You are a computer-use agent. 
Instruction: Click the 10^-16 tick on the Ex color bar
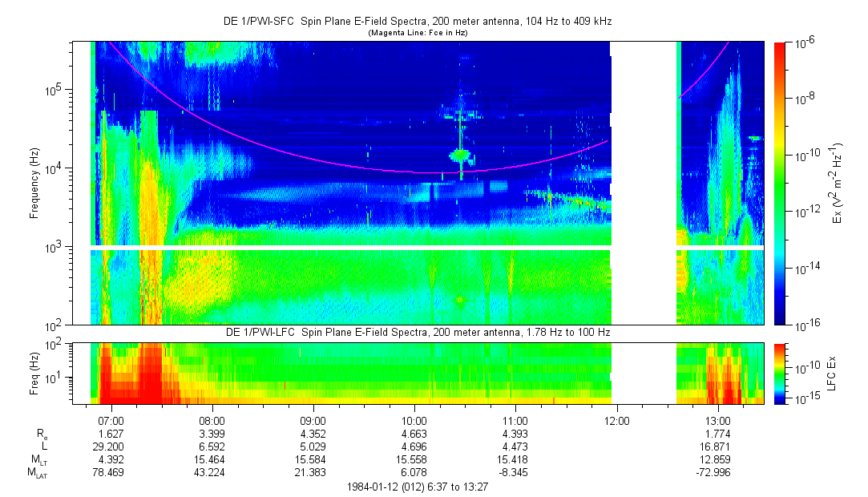pyautogui.click(x=805, y=324)
